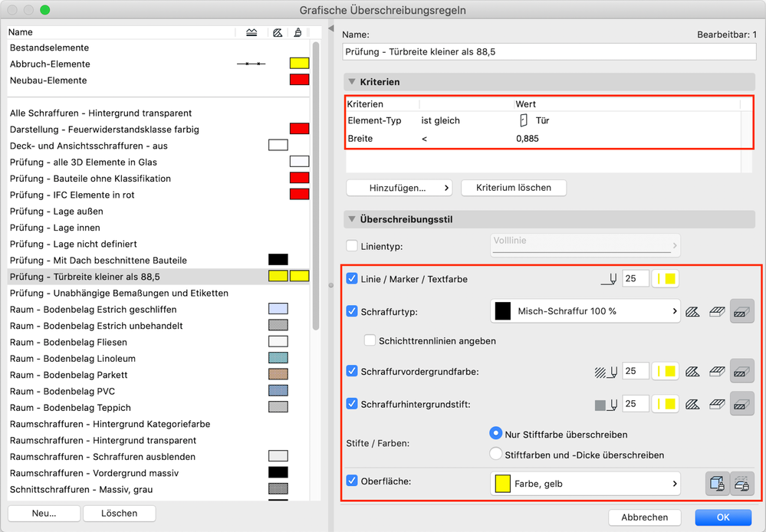The height and width of the screenshot is (532, 766).
Task: Click blue swatch of Raum - Bodenbelag PVC
Action: pyautogui.click(x=278, y=391)
